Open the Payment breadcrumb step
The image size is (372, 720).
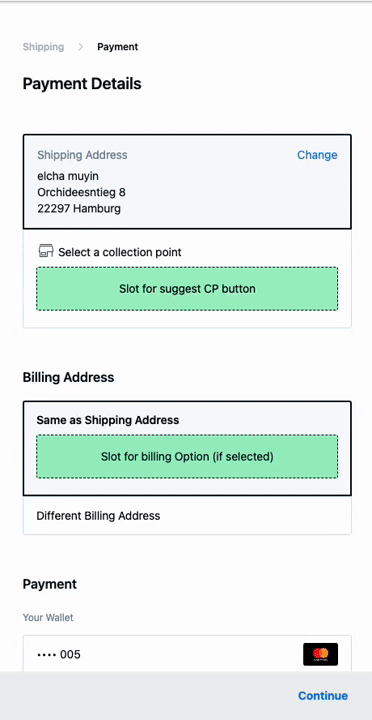(x=118, y=47)
